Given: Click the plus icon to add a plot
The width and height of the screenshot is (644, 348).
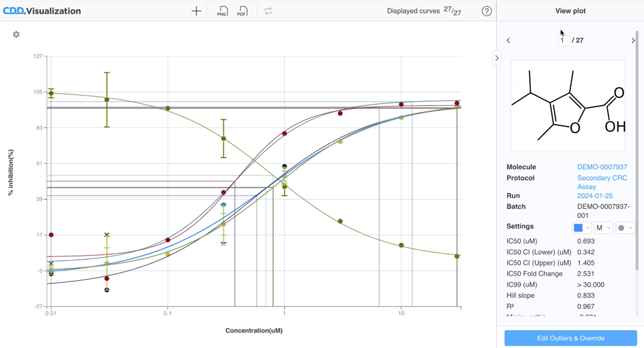Looking at the screenshot, I should click(x=196, y=11).
